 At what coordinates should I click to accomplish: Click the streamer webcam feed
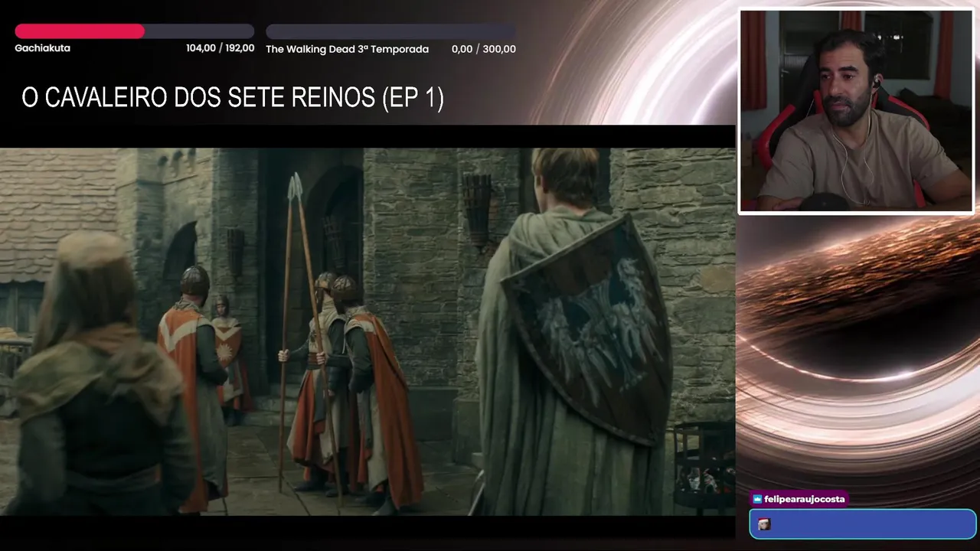[x=856, y=112]
